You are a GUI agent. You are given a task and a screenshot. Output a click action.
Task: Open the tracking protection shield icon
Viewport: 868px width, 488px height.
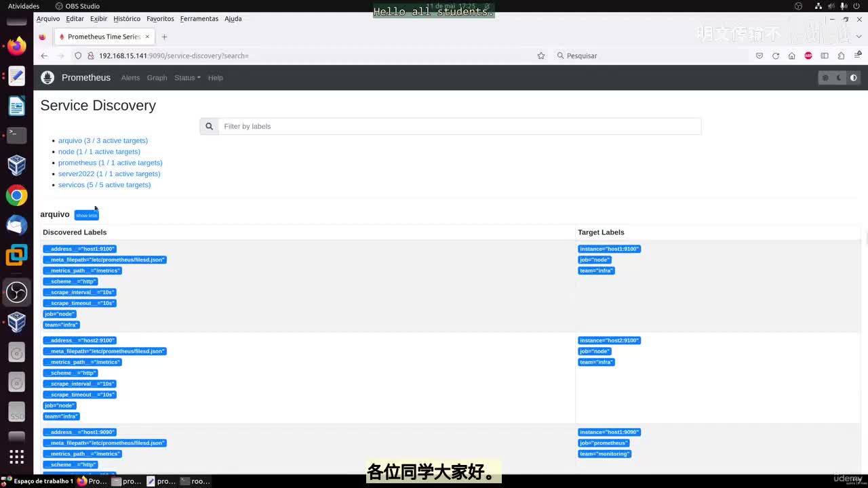pyautogui.click(x=78, y=56)
